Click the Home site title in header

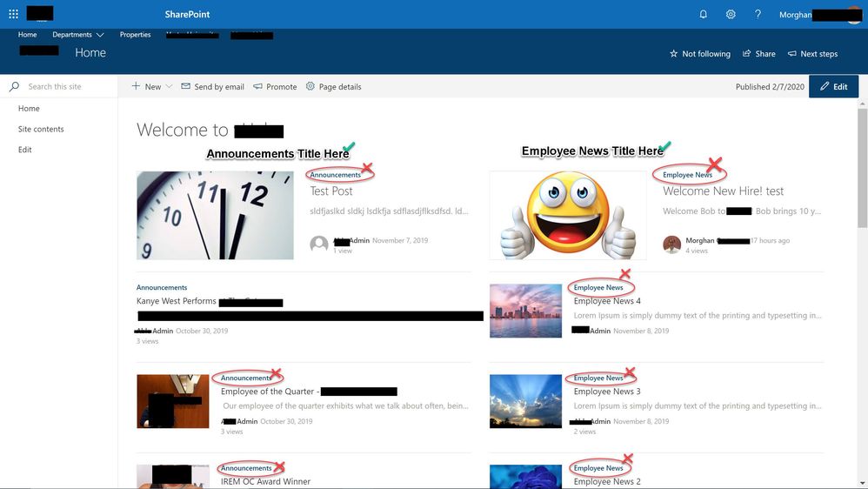[x=90, y=52]
